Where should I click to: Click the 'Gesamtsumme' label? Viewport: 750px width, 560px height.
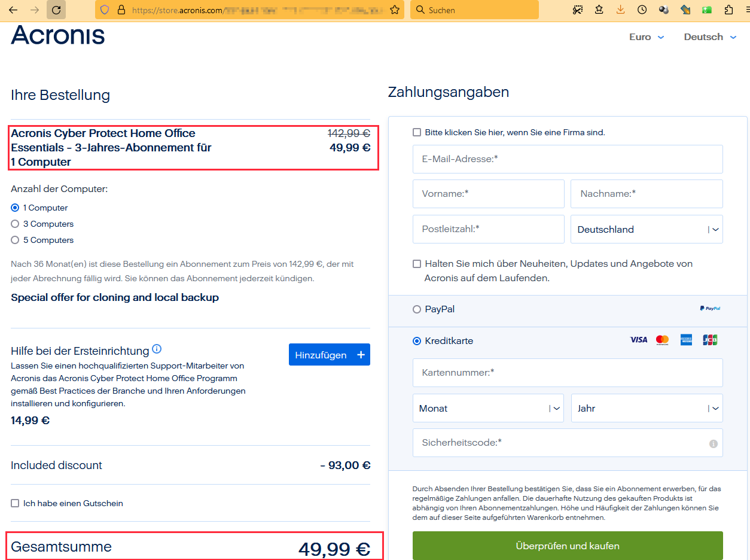pos(61,547)
